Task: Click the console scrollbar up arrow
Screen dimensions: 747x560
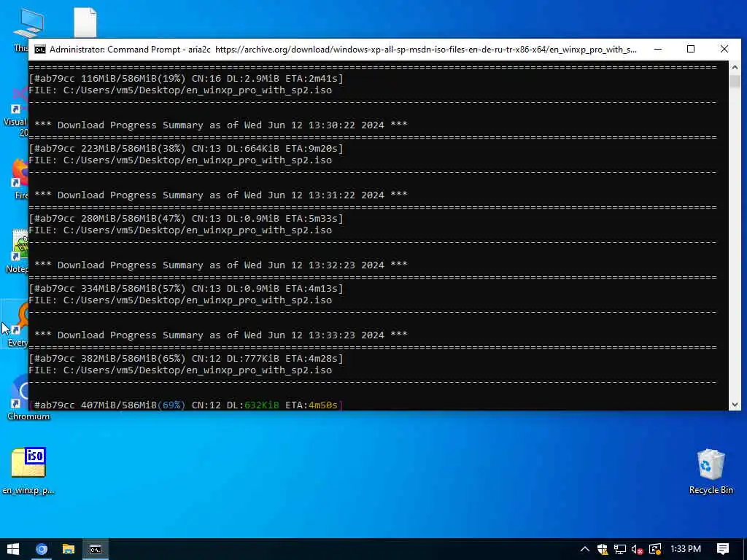Action: [735, 67]
